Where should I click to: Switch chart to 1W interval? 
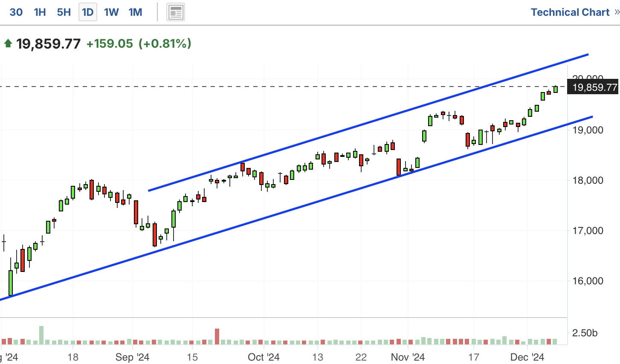coord(112,12)
